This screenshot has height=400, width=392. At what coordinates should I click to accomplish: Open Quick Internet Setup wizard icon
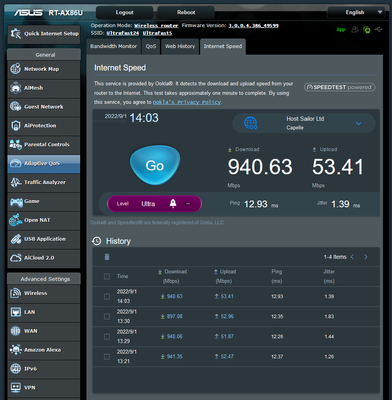[x=16, y=34]
